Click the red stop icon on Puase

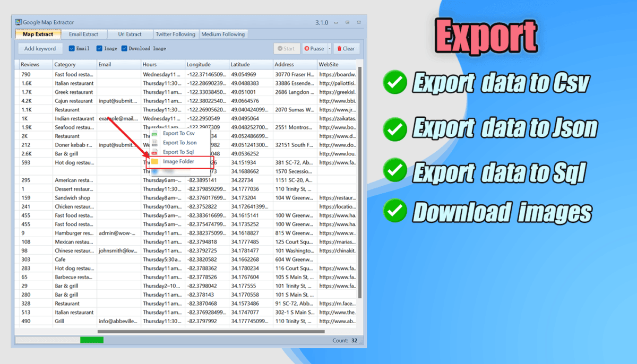[x=307, y=49]
